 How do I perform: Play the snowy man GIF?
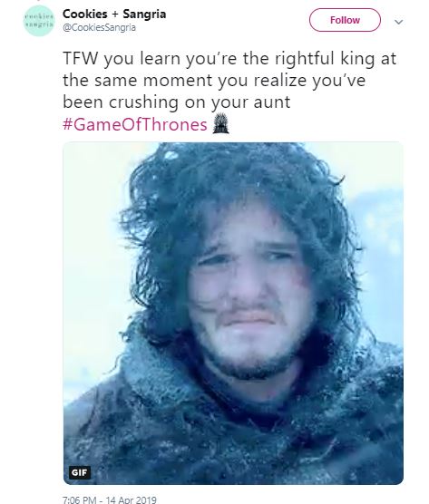(233, 313)
